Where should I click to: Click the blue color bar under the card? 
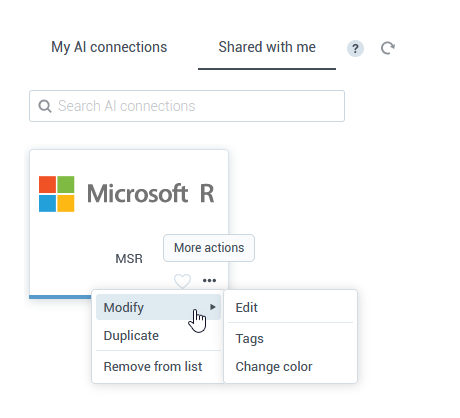[60, 297]
